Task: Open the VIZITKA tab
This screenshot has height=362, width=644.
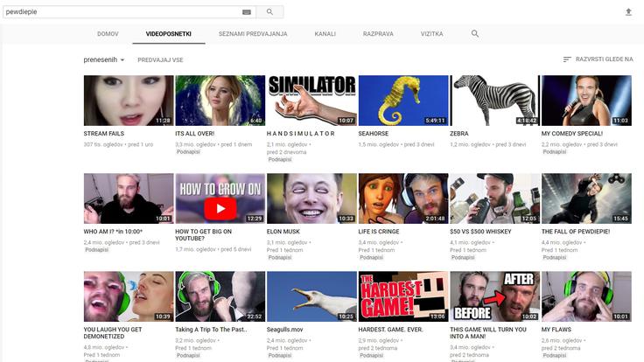Action: pyautogui.click(x=431, y=34)
